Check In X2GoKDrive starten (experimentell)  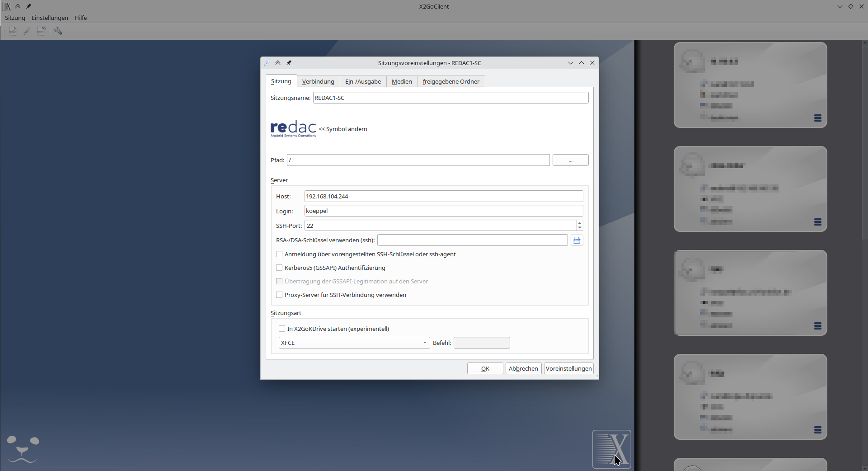coord(282,329)
